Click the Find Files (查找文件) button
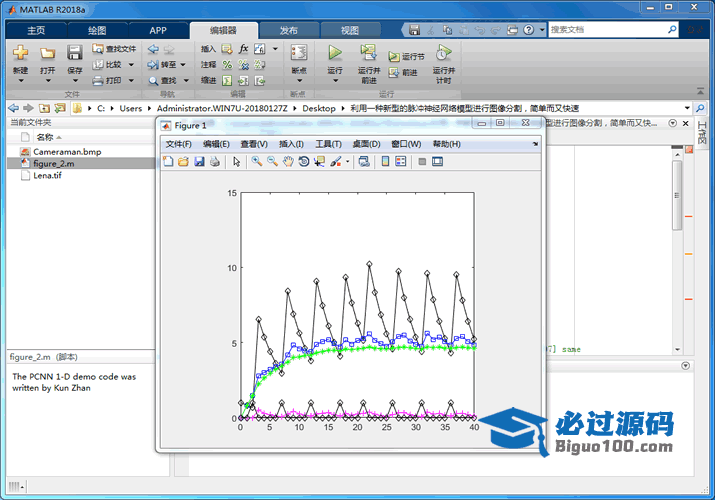 (114, 48)
